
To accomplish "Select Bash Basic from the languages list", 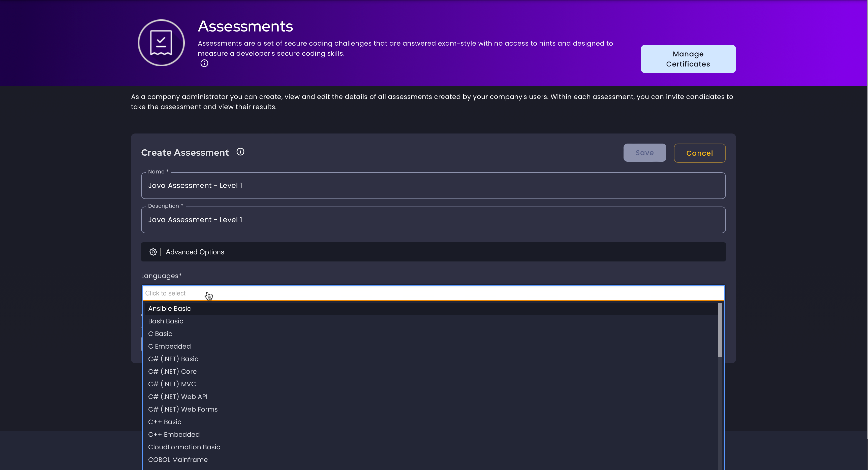I will click(x=431, y=321).
